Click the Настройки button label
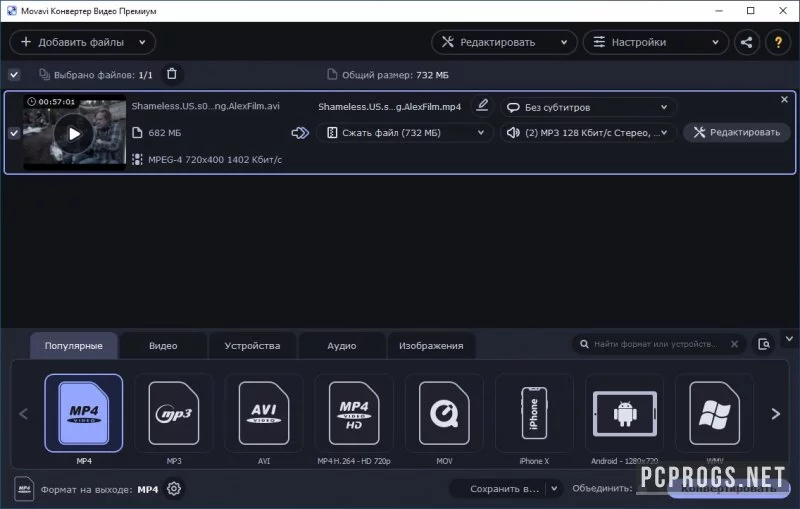Screen dimensions: 800x509 639,42
